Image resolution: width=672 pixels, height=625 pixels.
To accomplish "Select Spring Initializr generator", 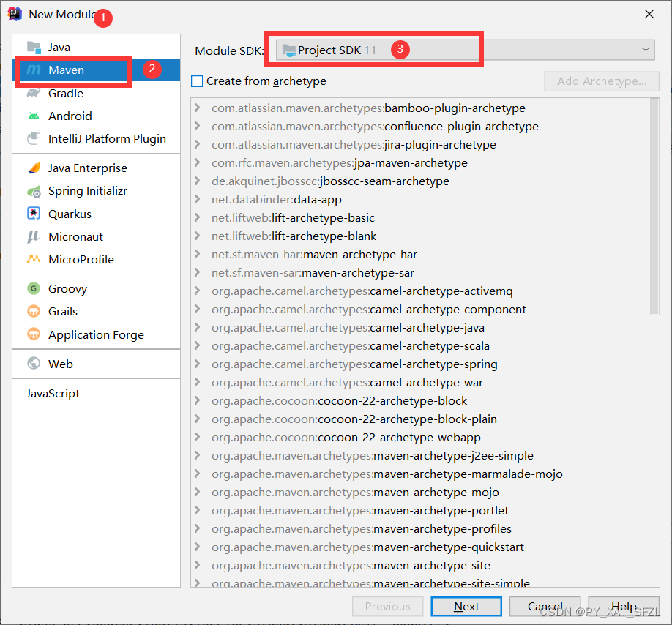I will point(97,191).
